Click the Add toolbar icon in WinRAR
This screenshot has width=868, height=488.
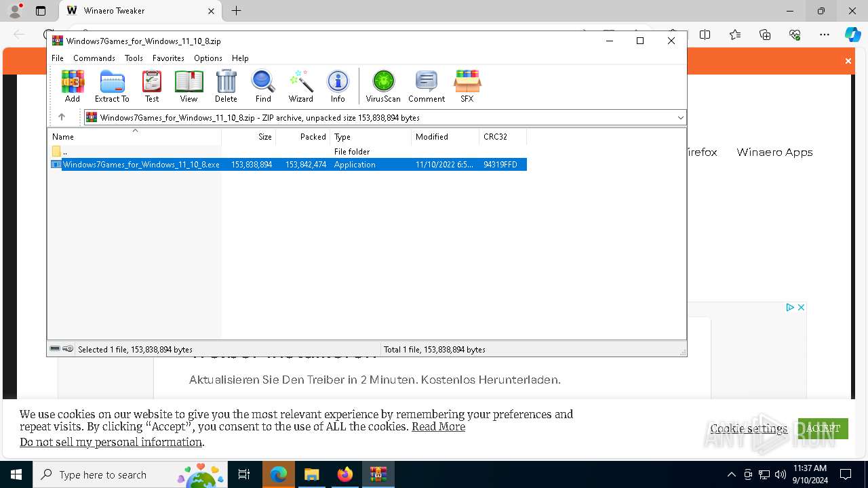73,86
